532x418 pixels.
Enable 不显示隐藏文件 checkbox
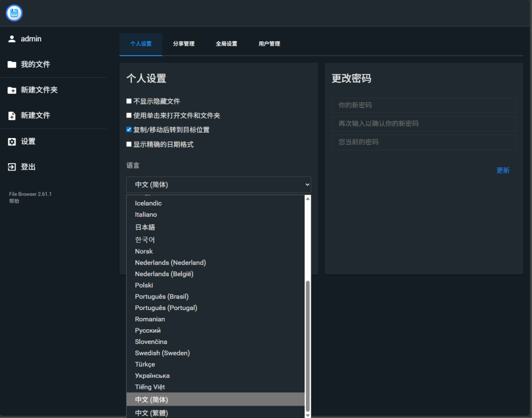click(x=129, y=101)
